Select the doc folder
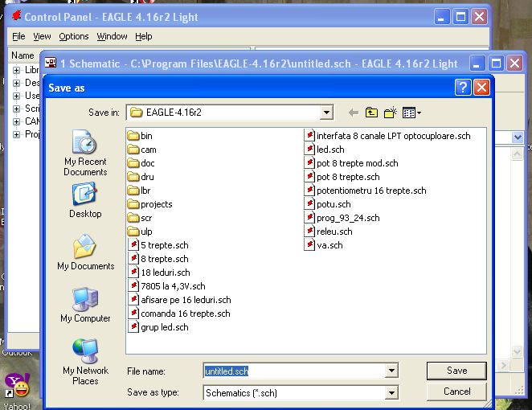Viewport: 532px width, 410px height. tap(141, 163)
